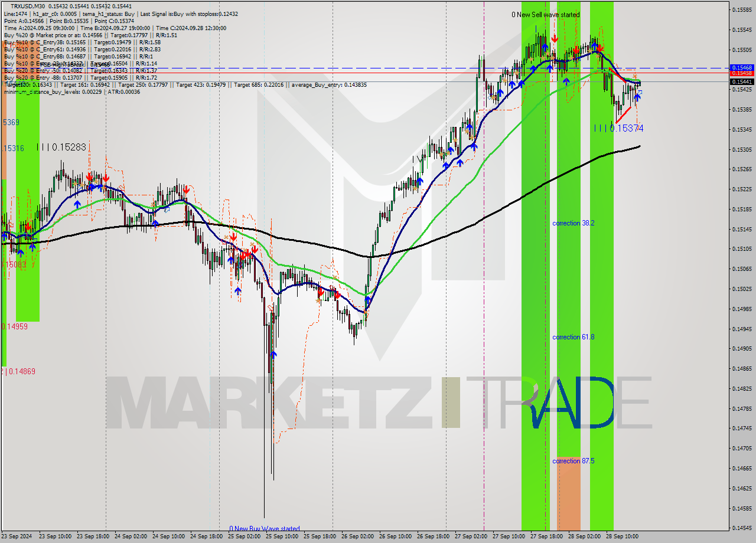Click the '26 Sep 02:00' time axis label
756x543 pixels.
pos(358,537)
